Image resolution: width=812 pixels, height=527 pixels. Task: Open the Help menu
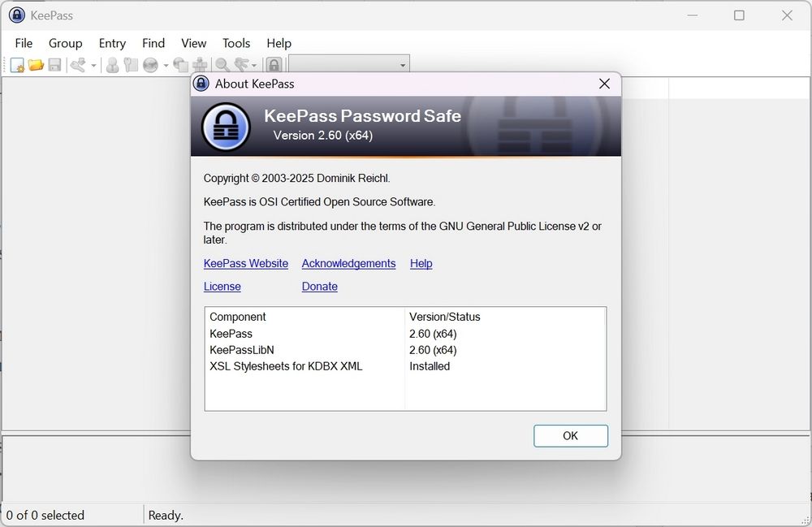click(279, 43)
